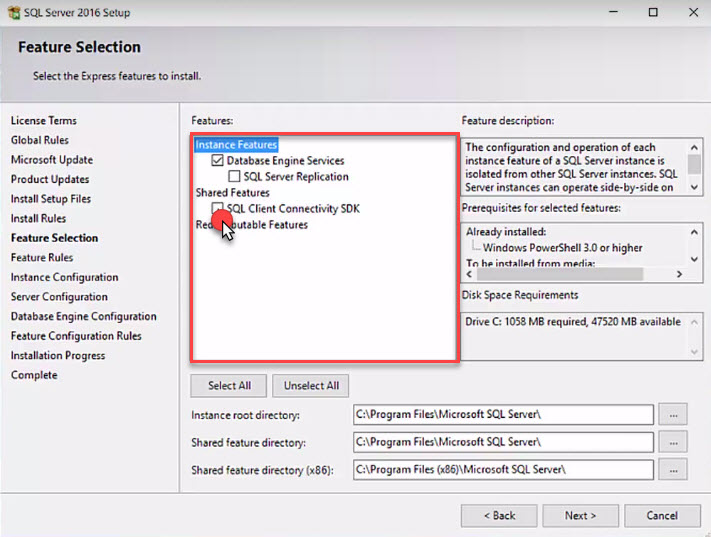Click the Back button
The width and height of the screenshot is (711, 537).
[x=499, y=516]
